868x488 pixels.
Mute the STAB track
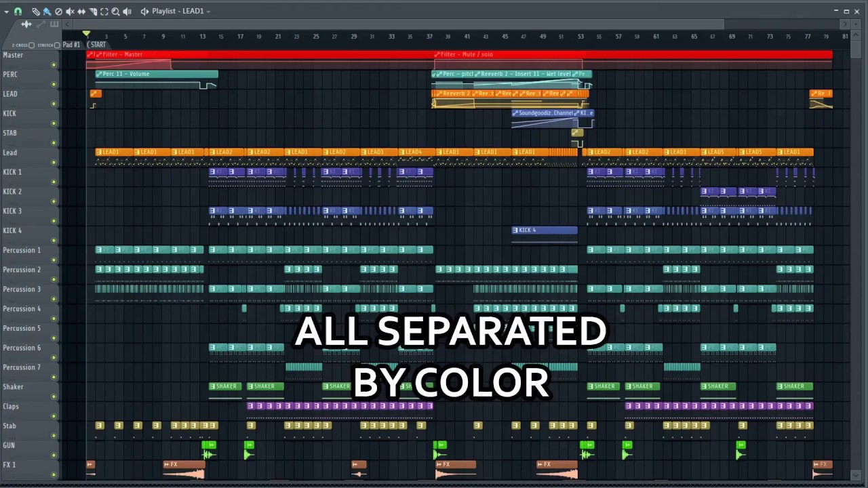[x=54, y=143]
